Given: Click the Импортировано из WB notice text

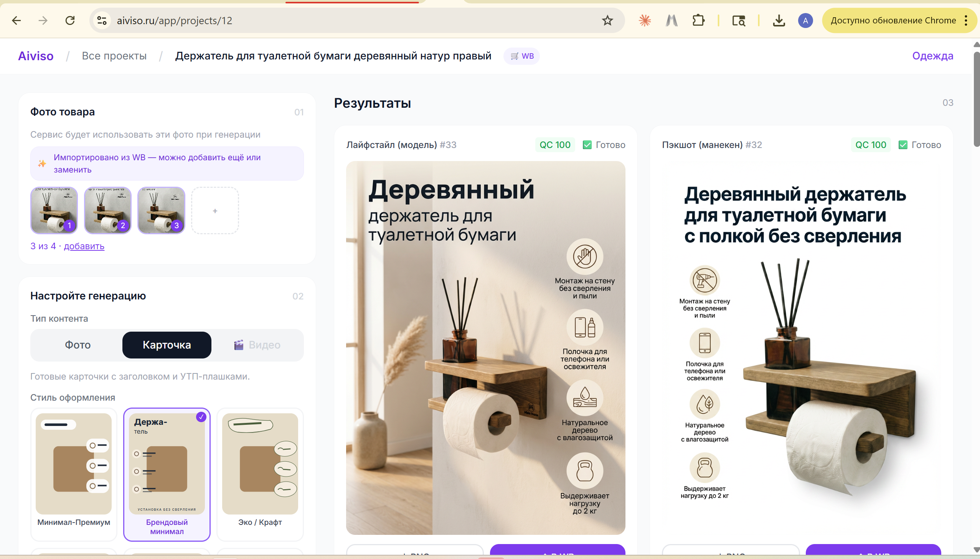Looking at the screenshot, I should (157, 164).
